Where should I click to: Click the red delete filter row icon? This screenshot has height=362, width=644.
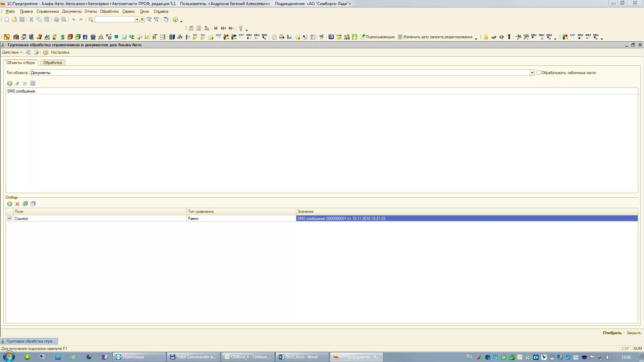(17, 204)
